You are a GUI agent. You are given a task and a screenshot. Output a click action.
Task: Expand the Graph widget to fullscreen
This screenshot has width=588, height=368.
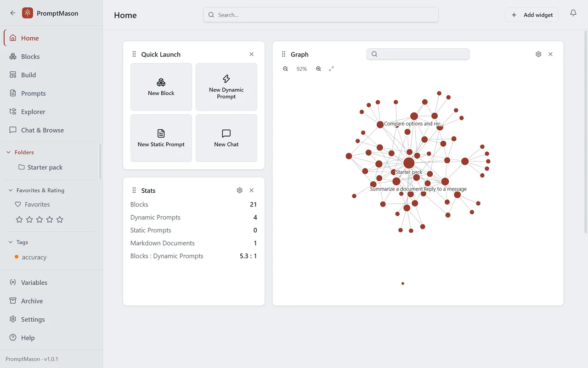pyautogui.click(x=331, y=69)
